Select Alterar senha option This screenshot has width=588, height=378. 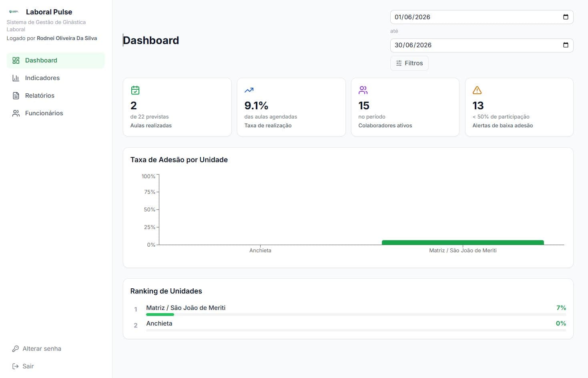(56, 349)
